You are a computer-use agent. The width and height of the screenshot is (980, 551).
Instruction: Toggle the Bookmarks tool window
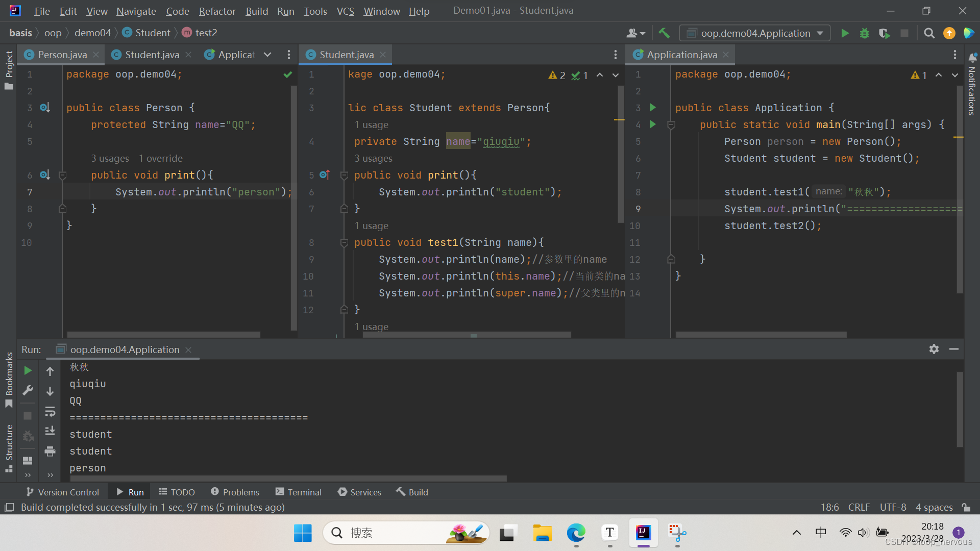(9, 380)
